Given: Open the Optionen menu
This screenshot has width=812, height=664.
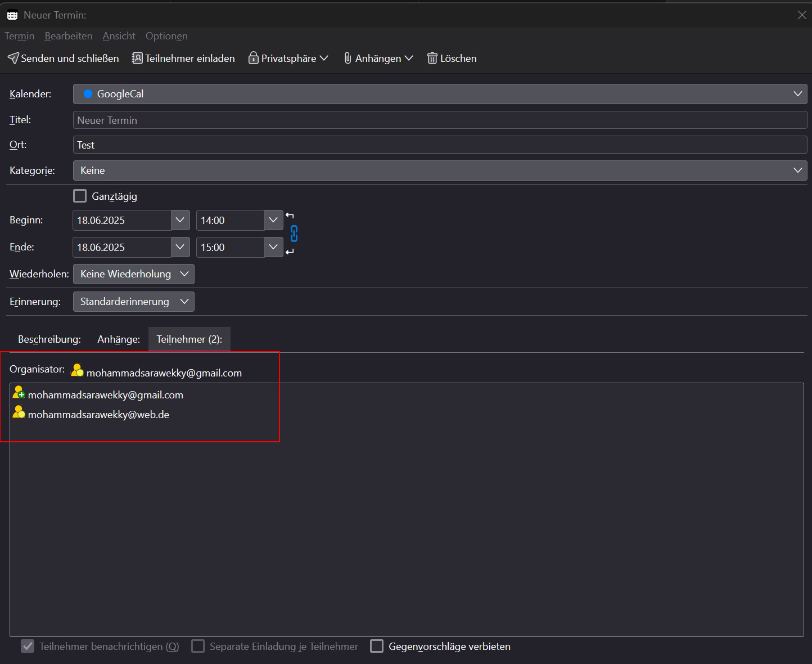Looking at the screenshot, I should (x=166, y=36).
